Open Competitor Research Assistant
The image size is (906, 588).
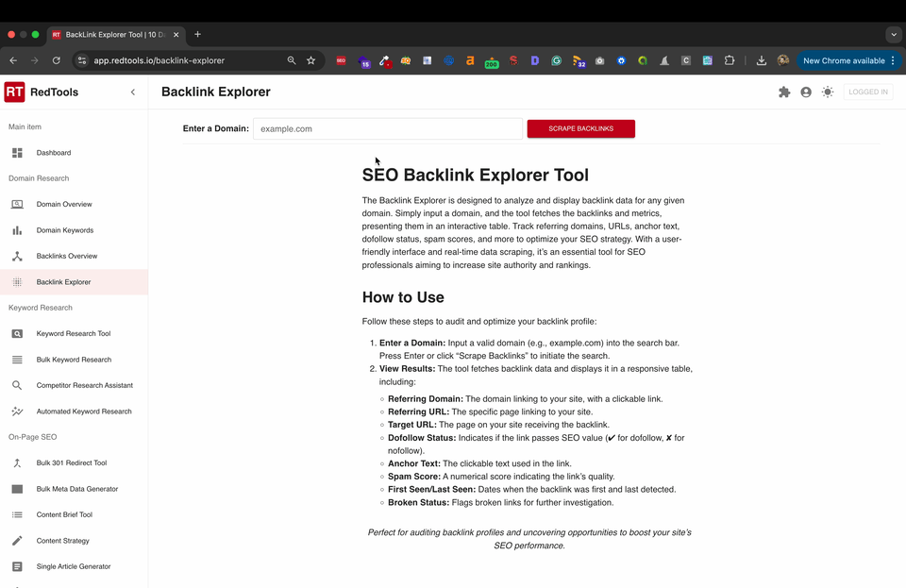(74, 385)
